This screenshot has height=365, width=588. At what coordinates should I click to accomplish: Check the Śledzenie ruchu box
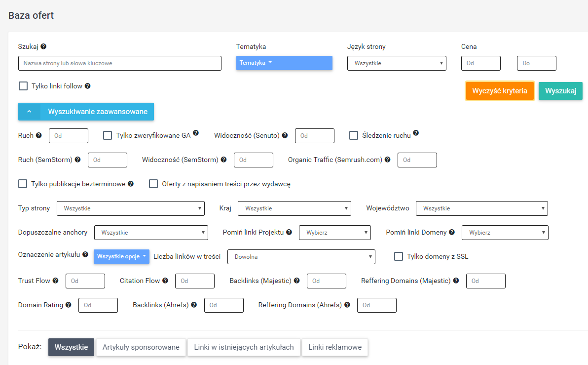354,135
